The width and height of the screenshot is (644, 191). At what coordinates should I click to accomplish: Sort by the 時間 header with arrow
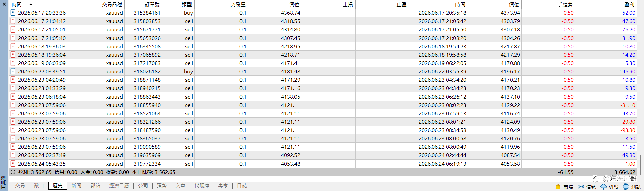click(42, 4)
